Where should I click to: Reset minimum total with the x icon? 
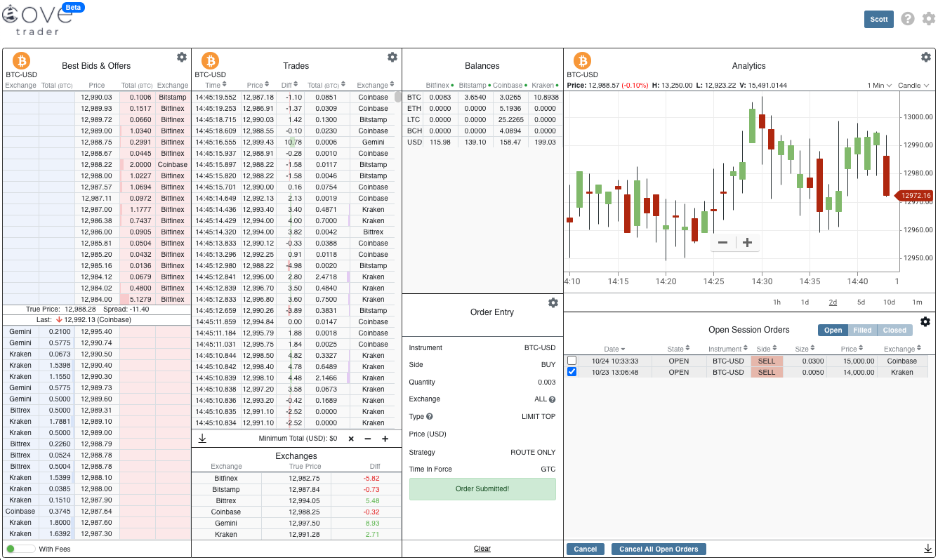pyautogui.click(x=351, y=439)
